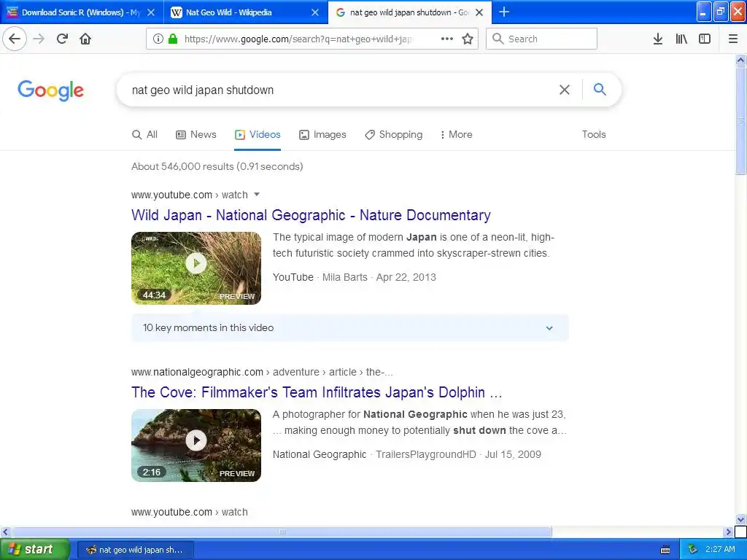Image resolution: width=747 pixels, height=560 pixels.
Task: Click the horizontal scrollbar thumb
Action: [282, 532]
